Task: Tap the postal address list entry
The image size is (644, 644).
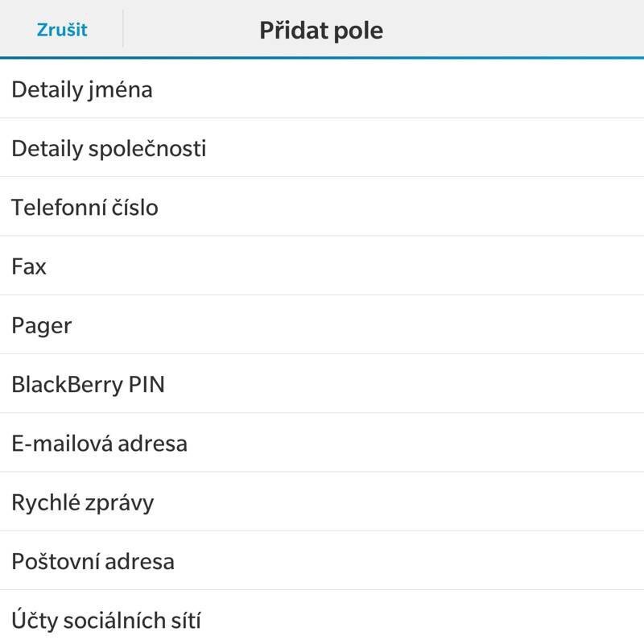Action: [322, 561]
